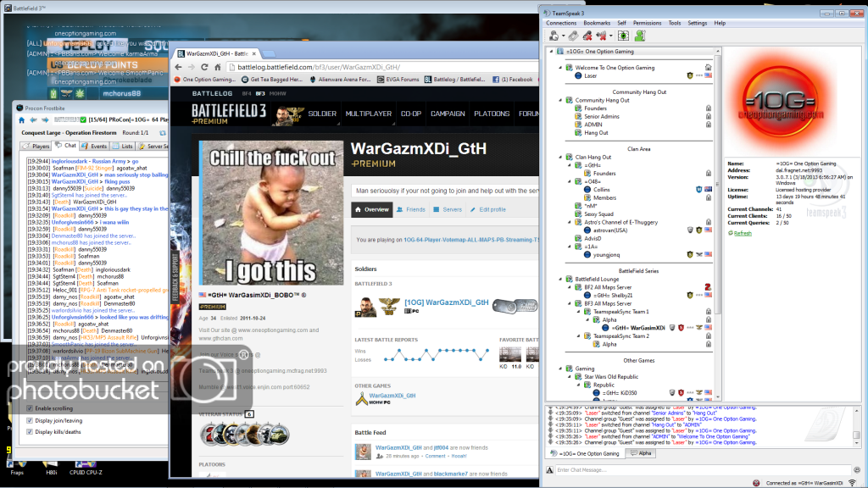Click the Refresh link in server info
This screenshot has height=488, width=868.
point(743,233)
